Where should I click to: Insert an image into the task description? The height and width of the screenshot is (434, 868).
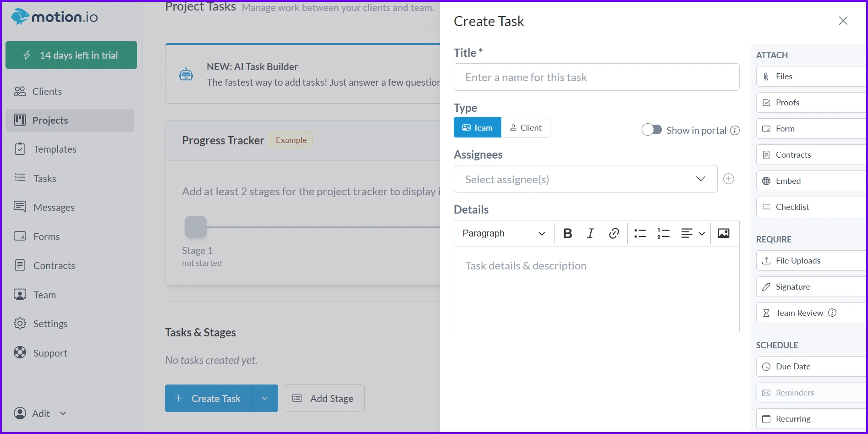point(723,233)
